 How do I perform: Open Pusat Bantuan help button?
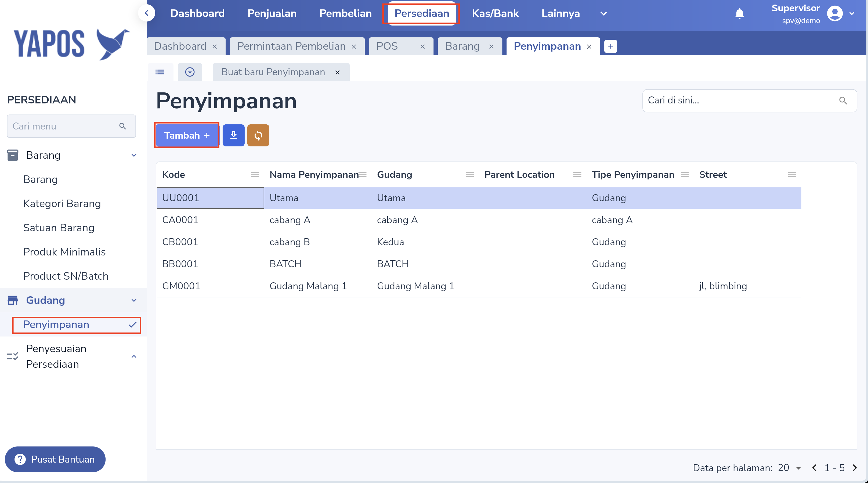[x=55, y=459]
